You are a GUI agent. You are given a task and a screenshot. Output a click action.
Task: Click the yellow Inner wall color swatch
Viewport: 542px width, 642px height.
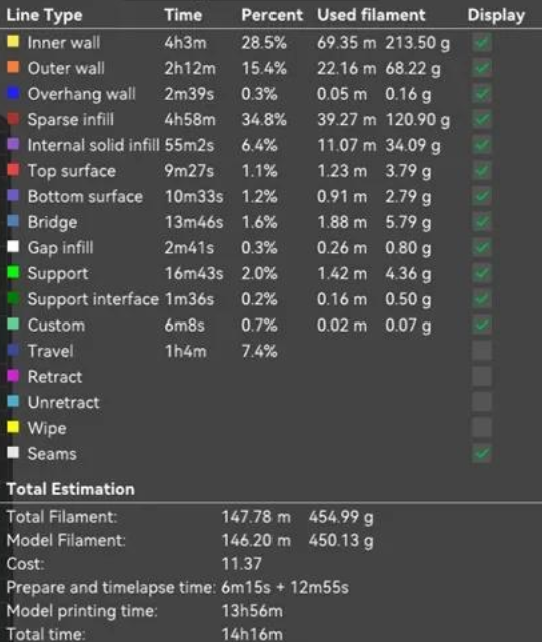[x=13, y=41]
